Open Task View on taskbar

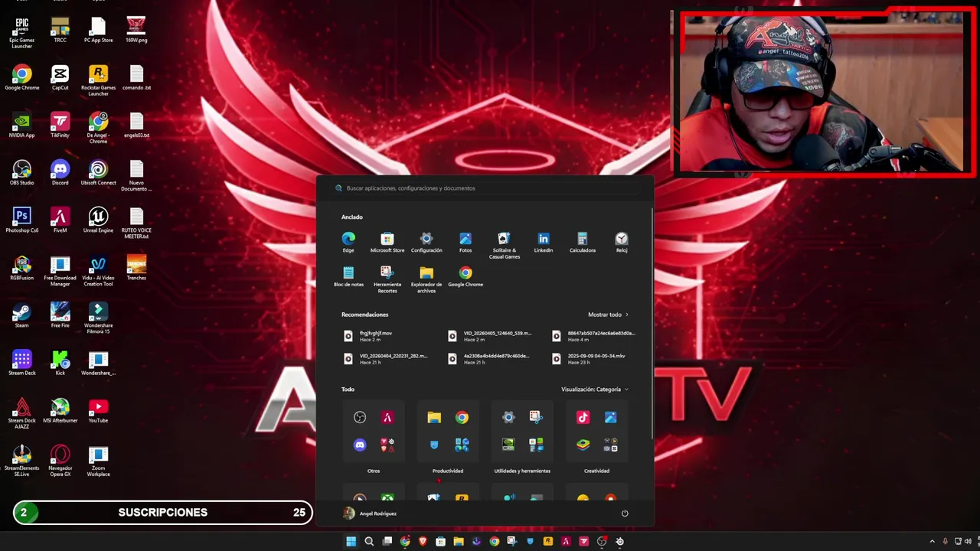click(x=387, y=541)
